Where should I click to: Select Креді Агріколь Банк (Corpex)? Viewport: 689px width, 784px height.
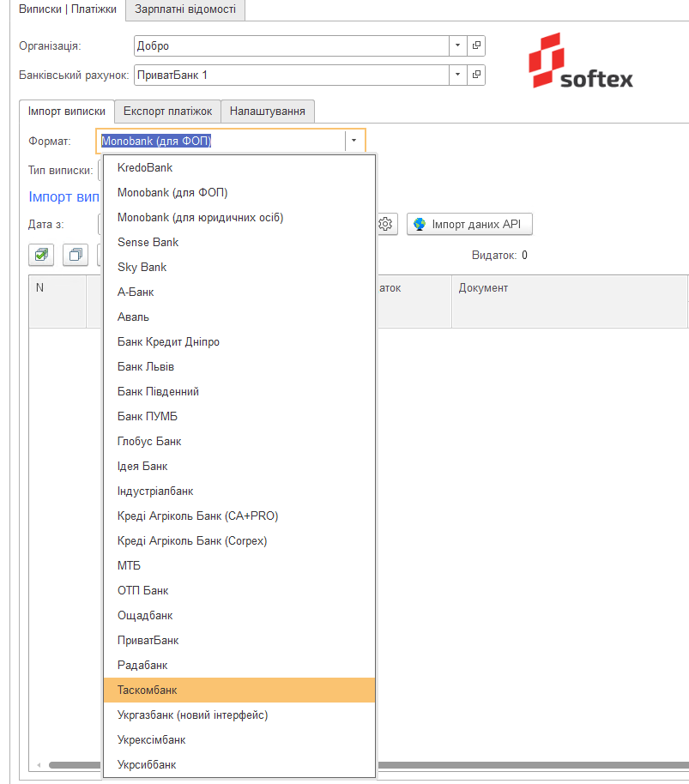239,541
